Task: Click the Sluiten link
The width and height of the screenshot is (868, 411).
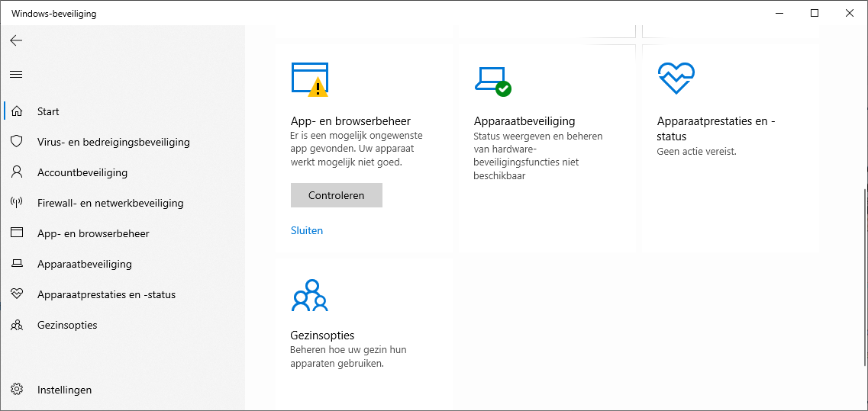Action: pos(307,230)
